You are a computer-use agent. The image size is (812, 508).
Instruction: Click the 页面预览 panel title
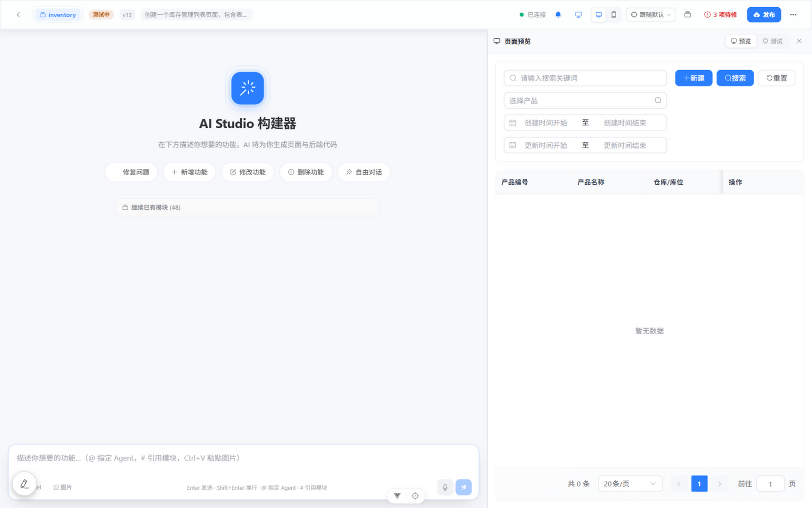517,41
